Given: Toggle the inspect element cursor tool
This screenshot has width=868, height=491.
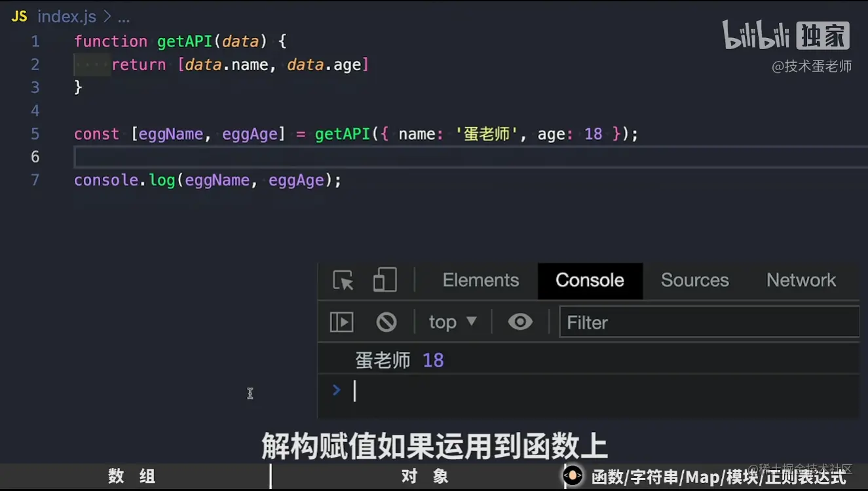Looking at the screenshot, I should pyautogui.click(x=341, y=280).
